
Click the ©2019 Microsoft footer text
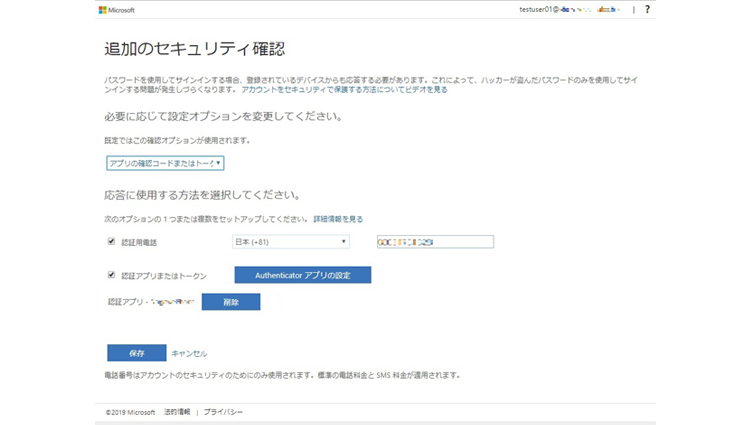coord(131,412)
